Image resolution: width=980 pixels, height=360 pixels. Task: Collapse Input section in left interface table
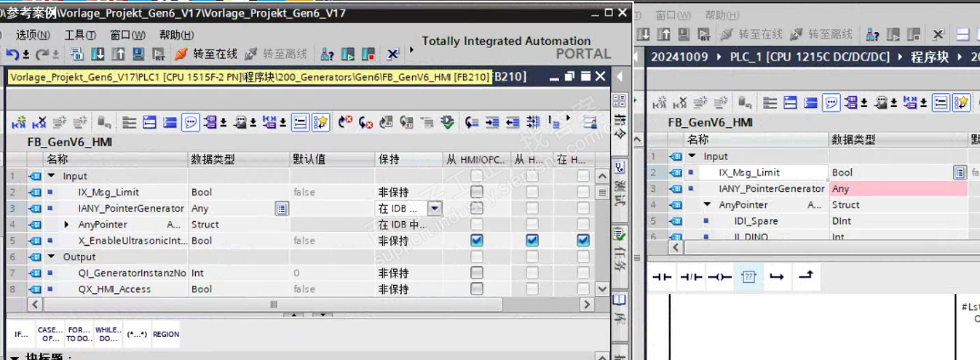point(52,176)
